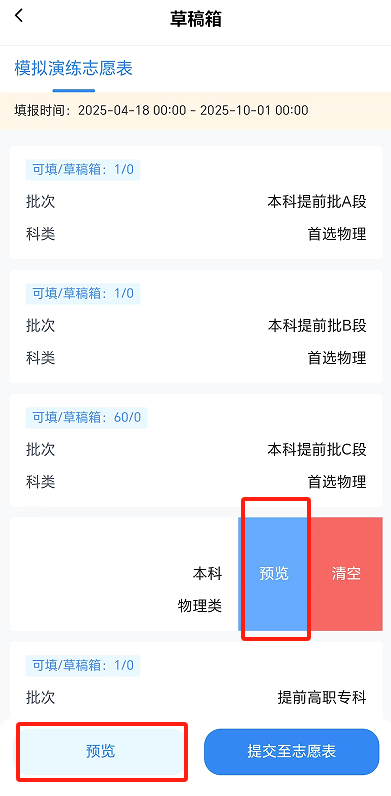Open the 本科提前批C段 card

(x=196, y=450)
